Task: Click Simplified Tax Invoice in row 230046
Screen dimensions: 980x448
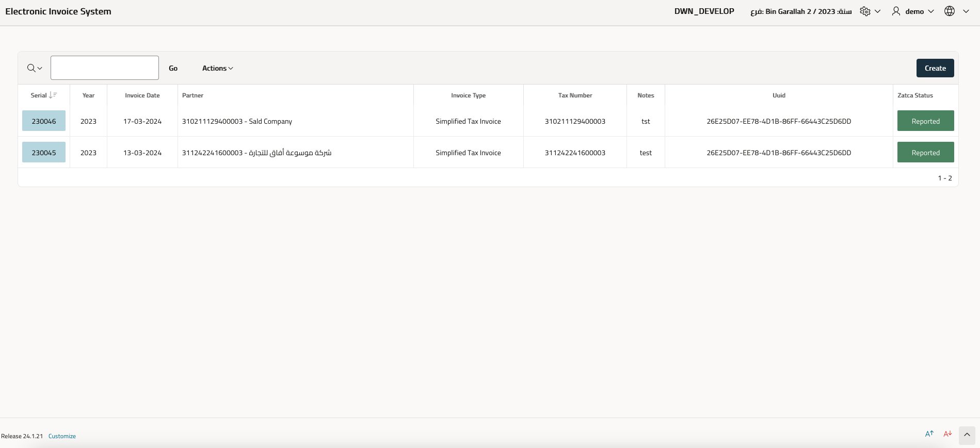Action: click(468, 121)
